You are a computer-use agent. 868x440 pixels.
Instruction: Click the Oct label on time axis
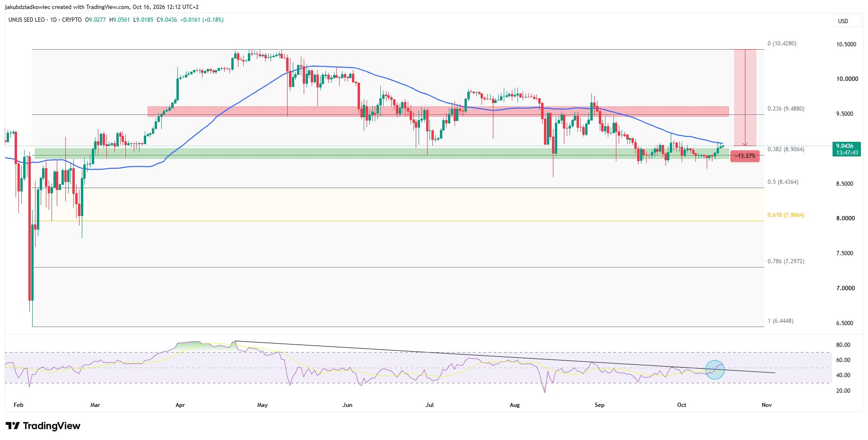[682, 405]
